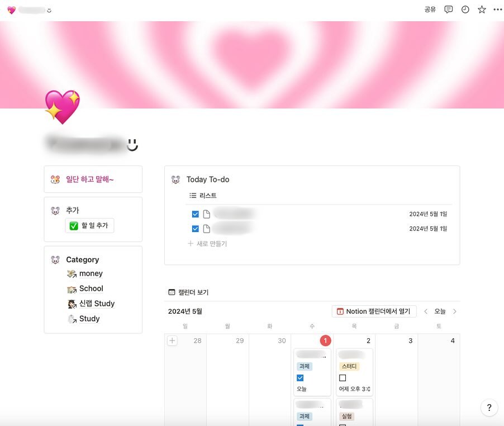This screenshot has height=426, width=504.
Task: Uncheck checkbox on May 1 과제 card
Action: [300, 378]
